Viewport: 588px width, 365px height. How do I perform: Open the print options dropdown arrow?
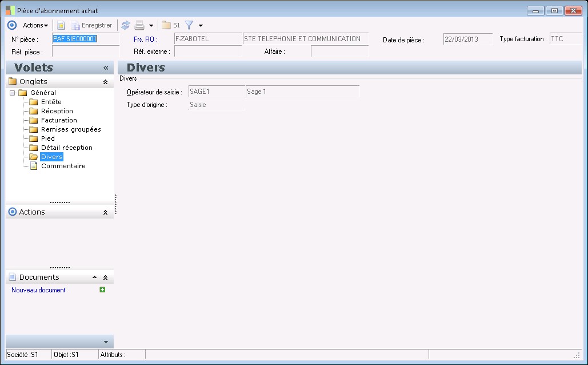pos(151,26)
